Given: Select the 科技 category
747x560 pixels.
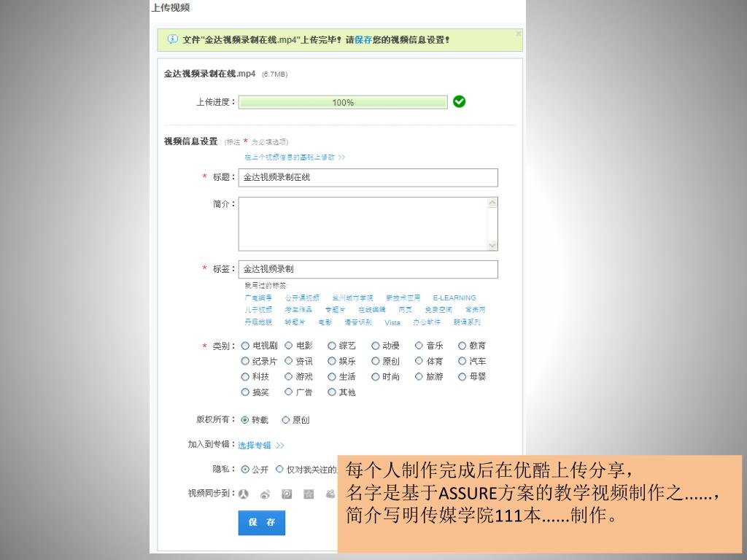Looking at the screenshot, I should (245, 377).
